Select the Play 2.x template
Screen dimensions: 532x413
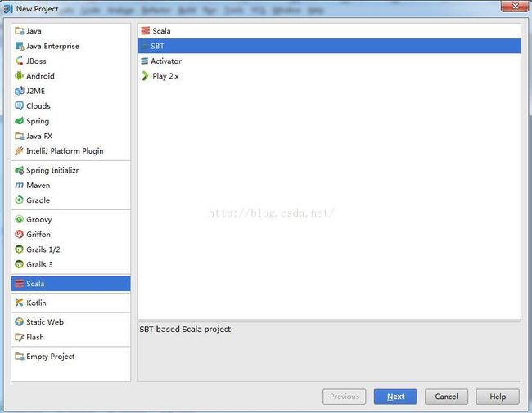[329, 76]
